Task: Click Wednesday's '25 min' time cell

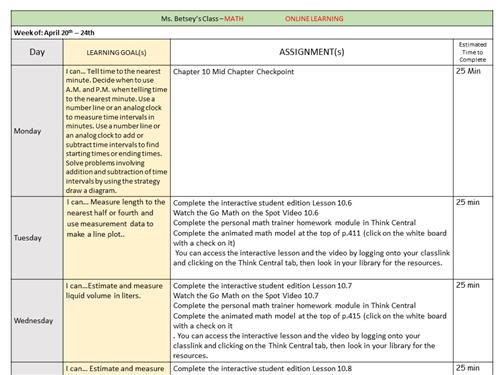Action: 468,285
